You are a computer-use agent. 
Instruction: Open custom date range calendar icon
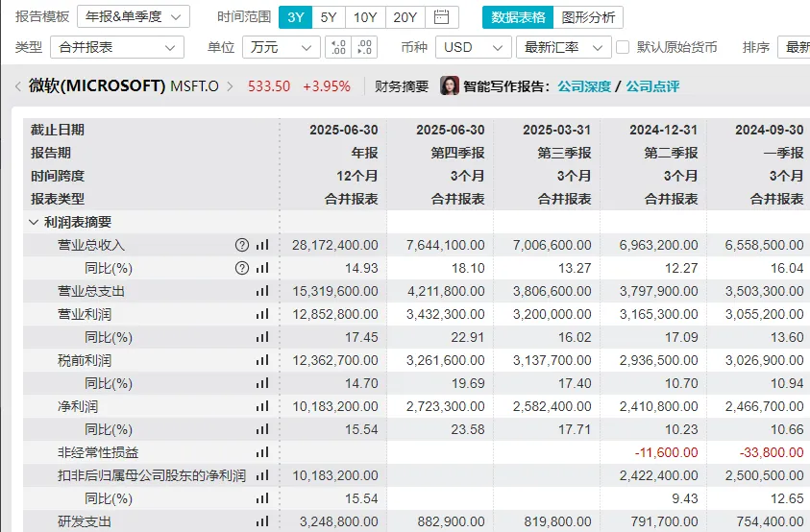click(x=441, y=17)
